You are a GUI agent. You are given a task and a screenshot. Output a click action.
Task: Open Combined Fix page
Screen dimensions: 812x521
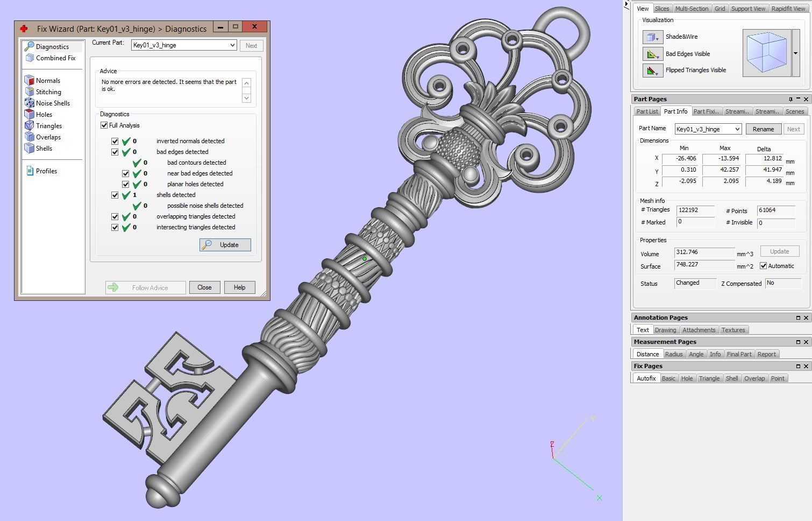tap(55, 58)
